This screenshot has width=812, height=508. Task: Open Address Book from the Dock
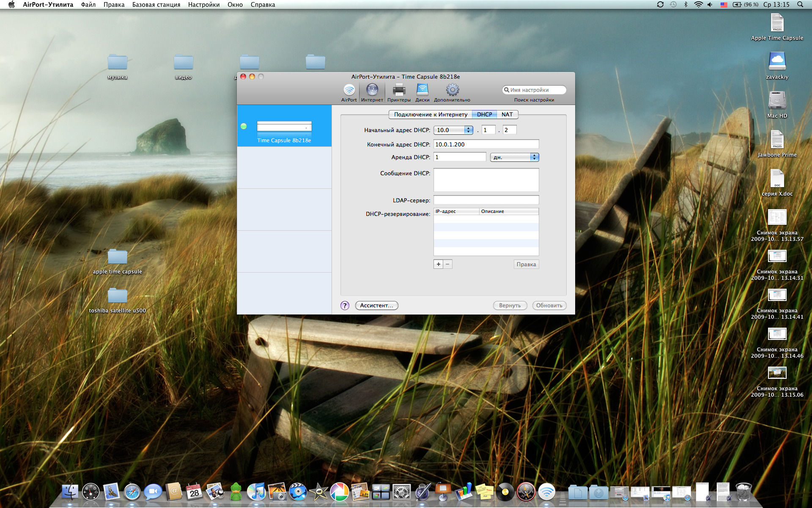pyautogui.click(x=173, y=492)
